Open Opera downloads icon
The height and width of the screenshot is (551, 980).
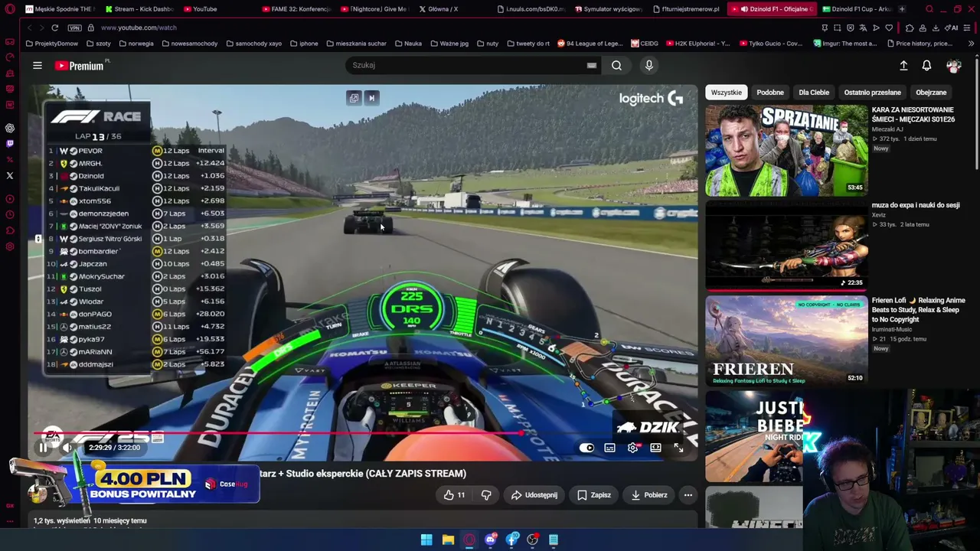tap(936, 28)
